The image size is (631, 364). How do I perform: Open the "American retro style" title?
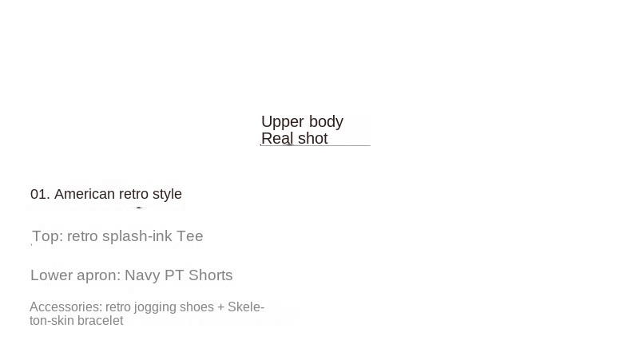click(118, 194)
